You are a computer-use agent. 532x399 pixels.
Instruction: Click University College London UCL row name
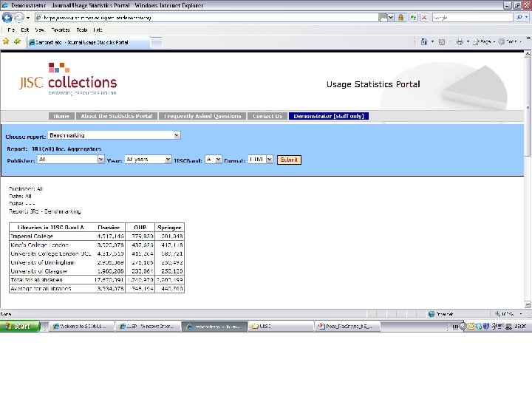(x=51, y=253)
